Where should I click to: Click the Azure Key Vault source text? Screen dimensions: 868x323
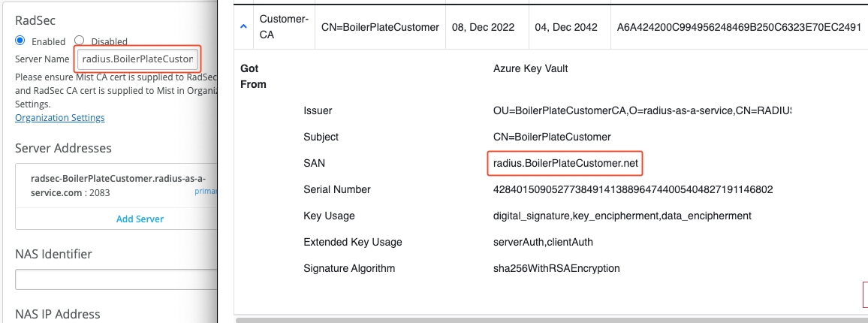(x=530, y=68)
